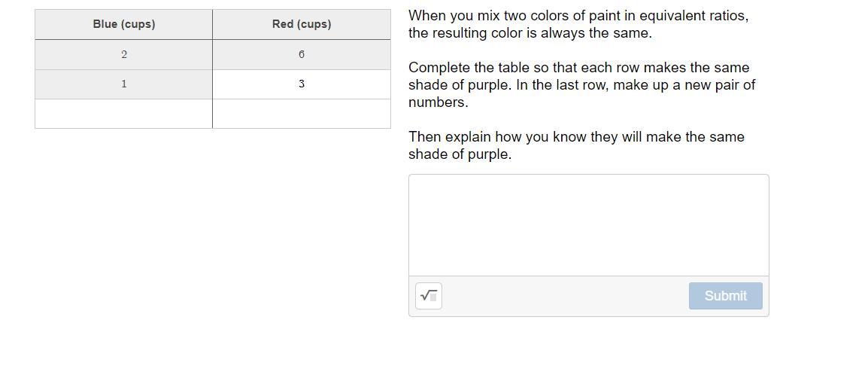Click the line starting "Complete the table so that"
Viewport: 868px width, 369px height.
[578, 68]
